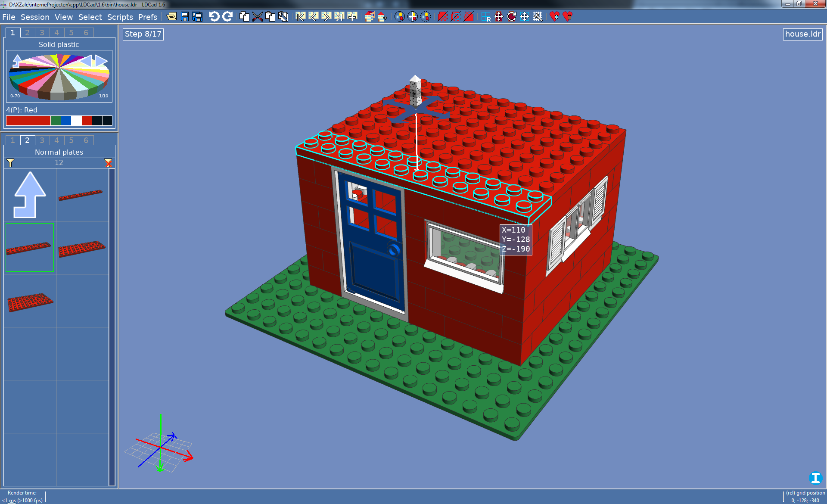Viewport: 827px width, 504px height.
Task: Undo last action with the toolbar arrow
Action: [214, 17]
